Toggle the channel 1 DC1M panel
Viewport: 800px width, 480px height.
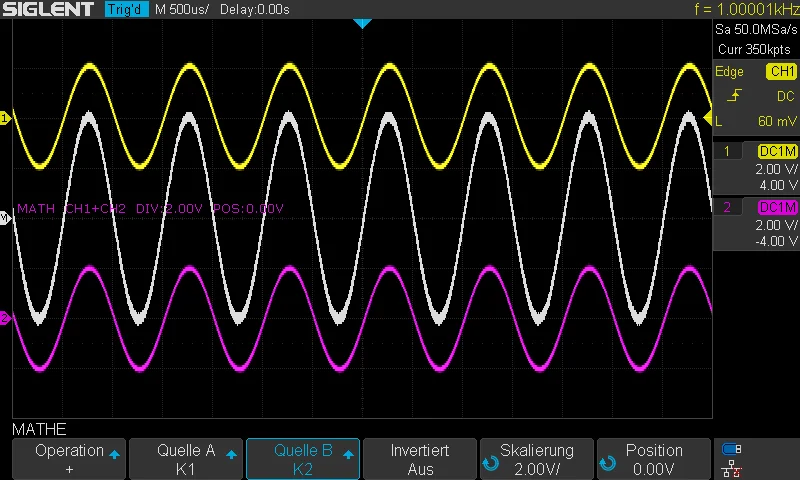click(756, 167)
